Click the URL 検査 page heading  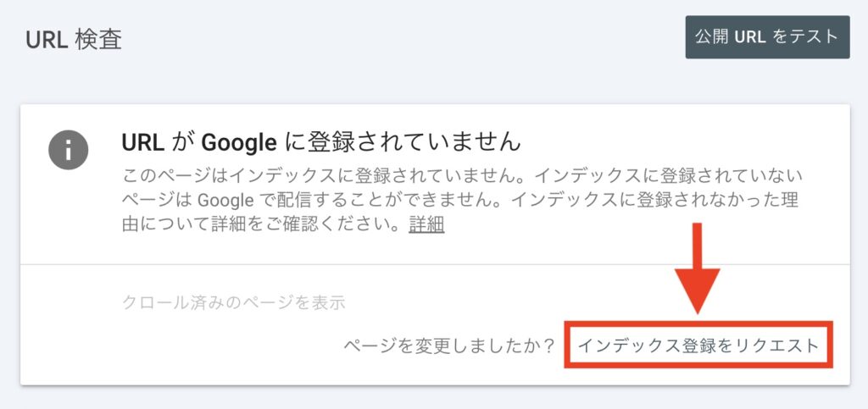click(74, 40)
